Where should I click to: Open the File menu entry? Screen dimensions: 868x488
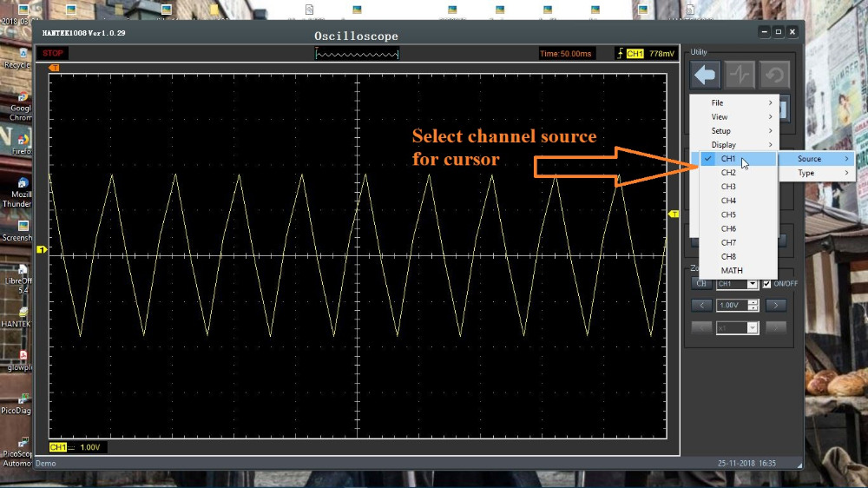733,102
